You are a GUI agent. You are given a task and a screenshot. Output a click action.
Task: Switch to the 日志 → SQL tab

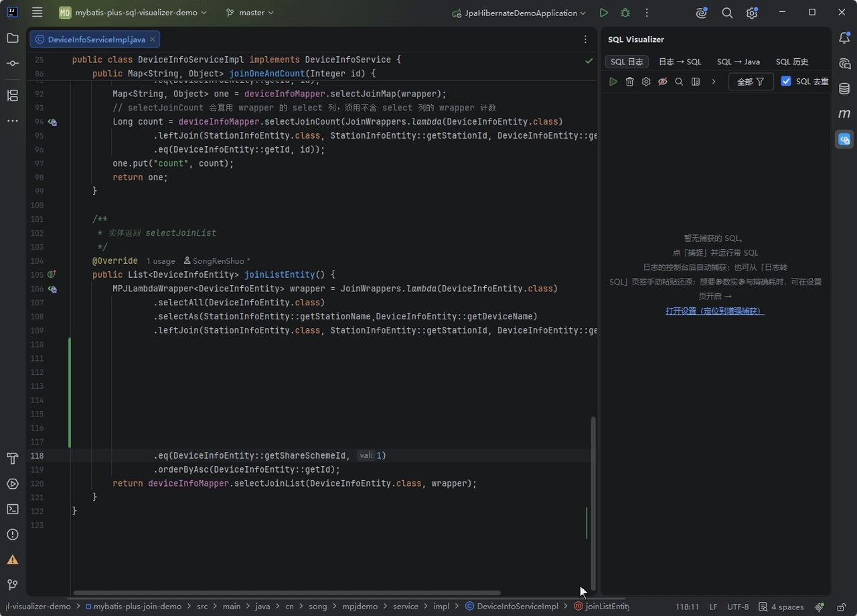click(x=680, y=62)
